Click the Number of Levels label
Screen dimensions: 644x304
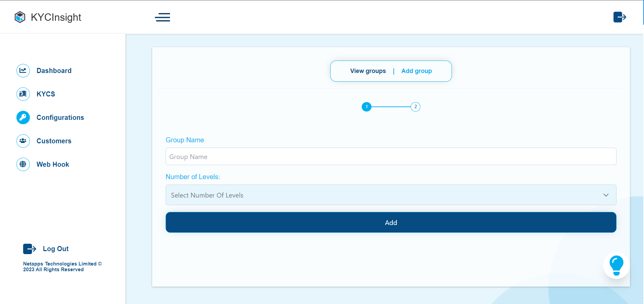pyautogui.click(x=193, y=177)
